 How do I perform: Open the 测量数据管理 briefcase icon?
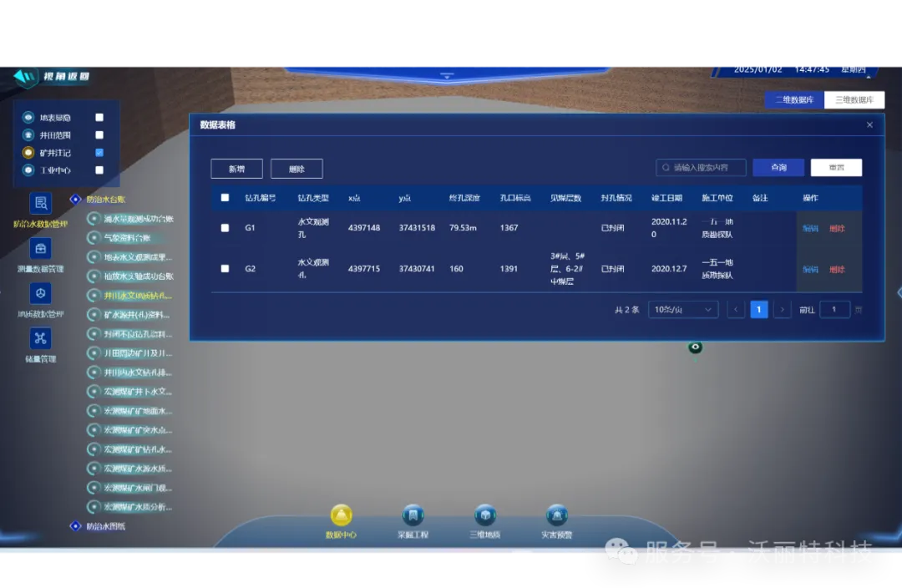[40, 249]
